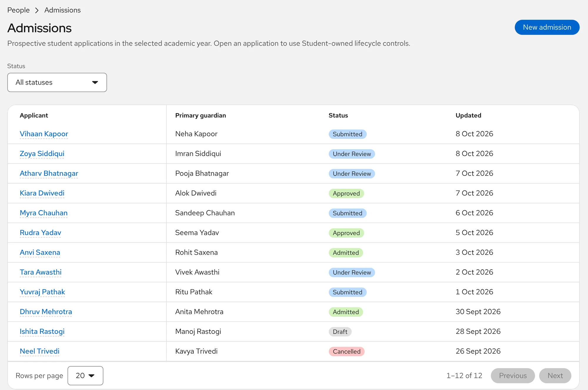Image resolution: width=588 pixels, height=390 pixels.
Task: Click the Previous page button
Action: coord(513,376)
